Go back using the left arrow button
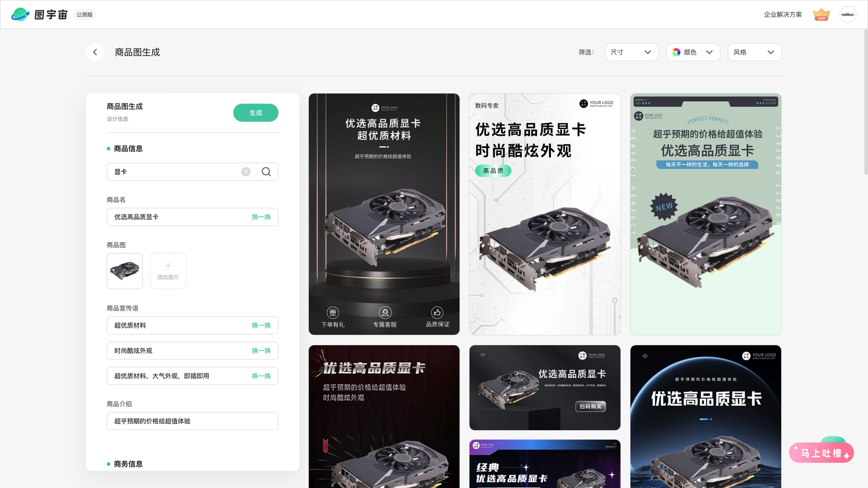Viewport: 868px width, 488px height. (95, 52)
